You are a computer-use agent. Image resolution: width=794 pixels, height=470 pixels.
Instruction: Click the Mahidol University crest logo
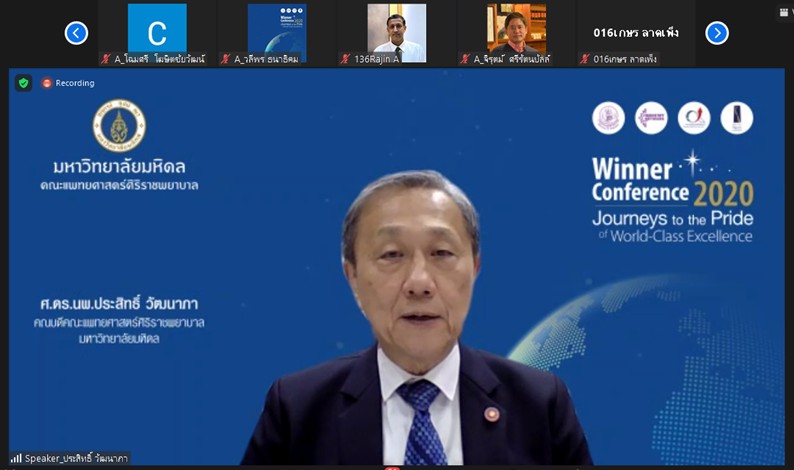click(119, 126)
